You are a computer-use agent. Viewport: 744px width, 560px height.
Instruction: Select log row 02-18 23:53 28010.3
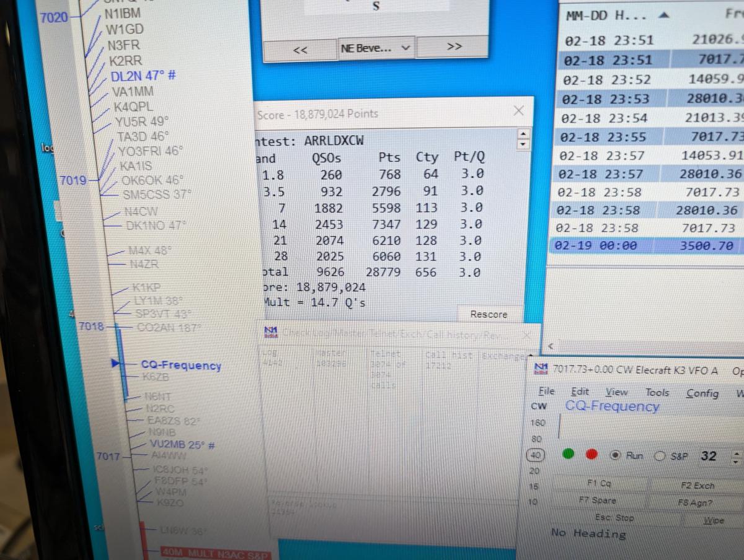[x=652, y=98]
